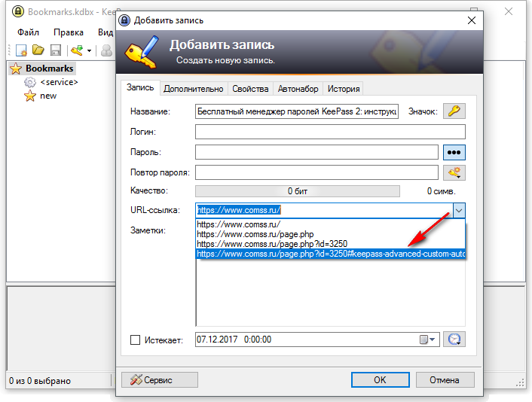The width and height of the screenshot is (532, 402).
Task: Click the Open database folder icon
Action: point(38,50)
